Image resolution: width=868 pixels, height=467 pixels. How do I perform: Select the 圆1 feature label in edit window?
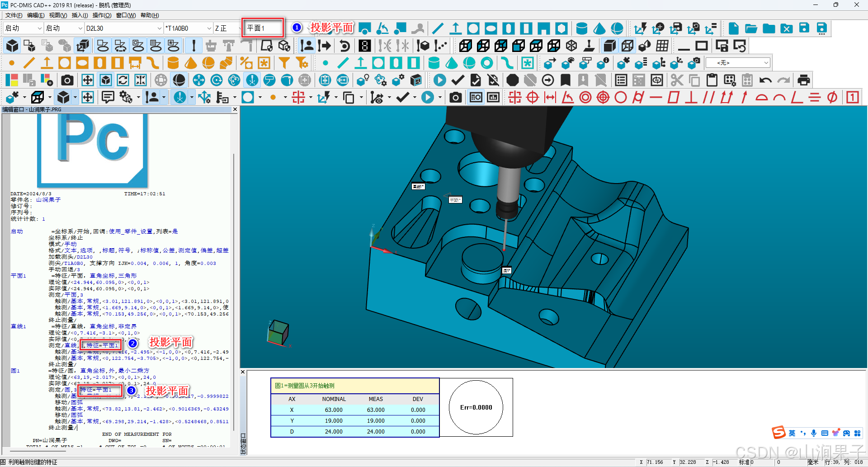coord(15,371)
